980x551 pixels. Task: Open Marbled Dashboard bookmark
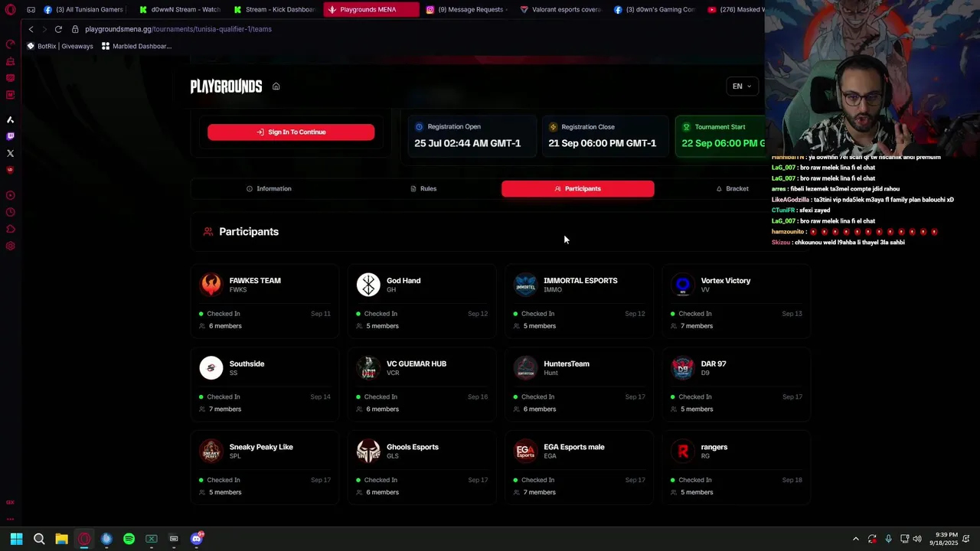click(x=136, y=46)
